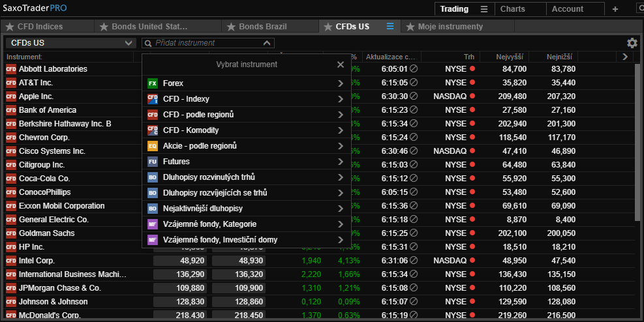Collapse the Přidat instrument dropdown arrow

tap(267, 42)
